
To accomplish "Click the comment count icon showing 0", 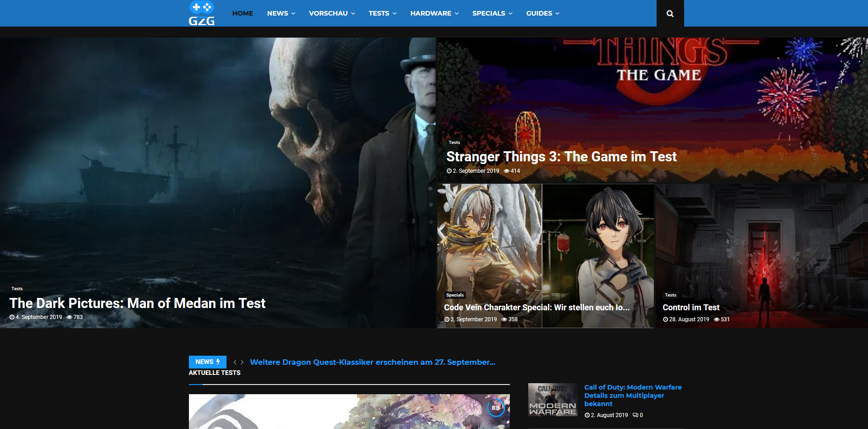I will coord(638,415).
